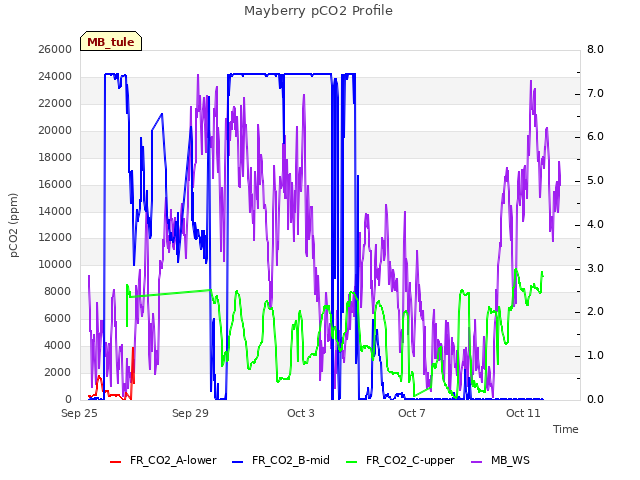Click the 24000 left axis value

tap(55, 76)
